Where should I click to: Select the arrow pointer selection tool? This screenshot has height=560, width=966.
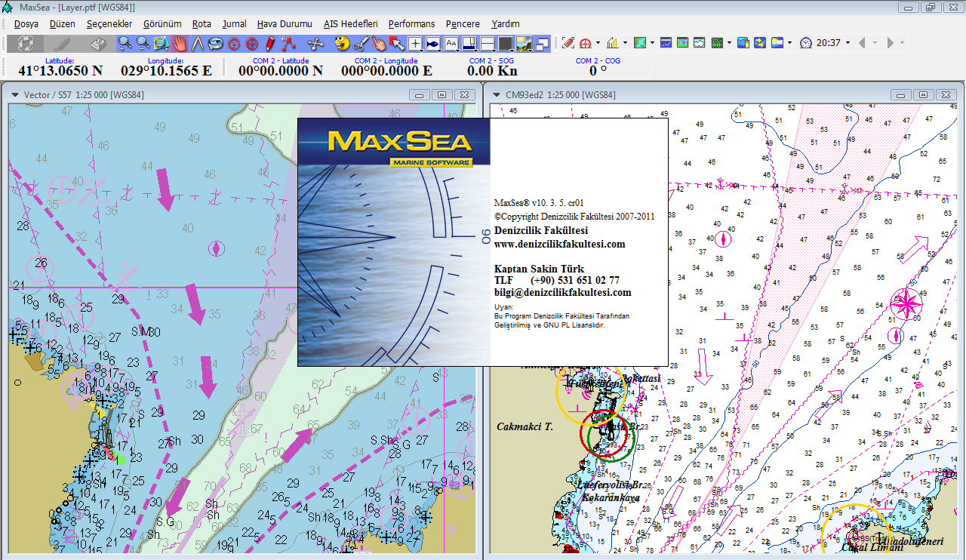coord(397,43)
